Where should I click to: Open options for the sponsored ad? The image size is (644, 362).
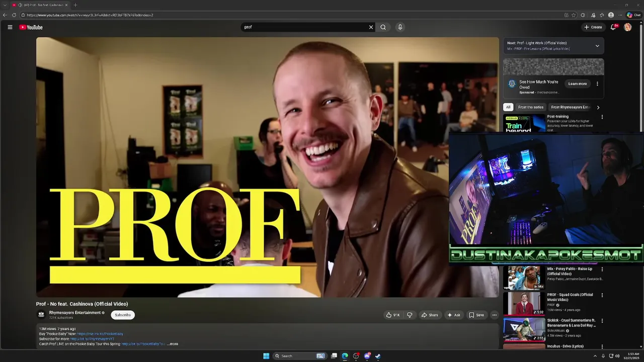pyautogui.click(x=597, y=84)
